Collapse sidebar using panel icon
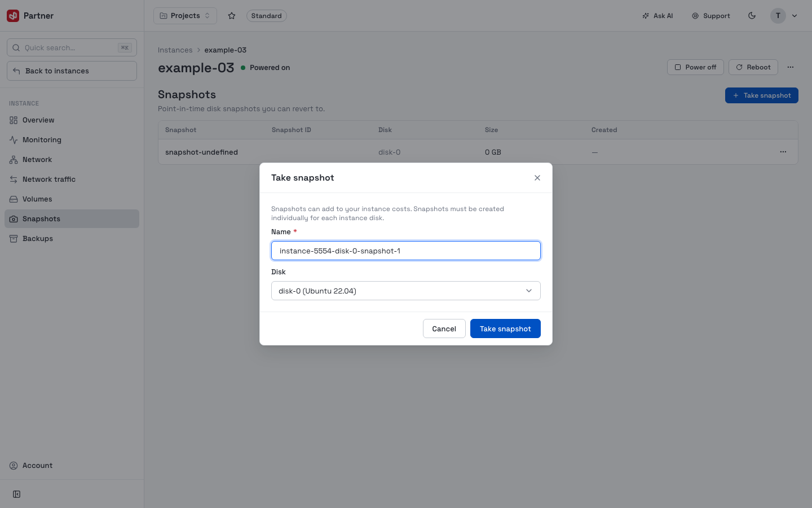The image size is (812, 508). (17, 494)
